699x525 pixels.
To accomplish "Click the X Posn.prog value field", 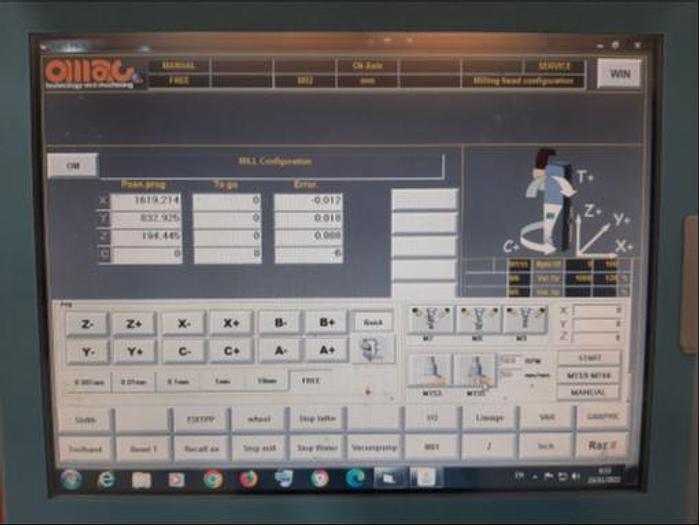I will pos(146,200).
